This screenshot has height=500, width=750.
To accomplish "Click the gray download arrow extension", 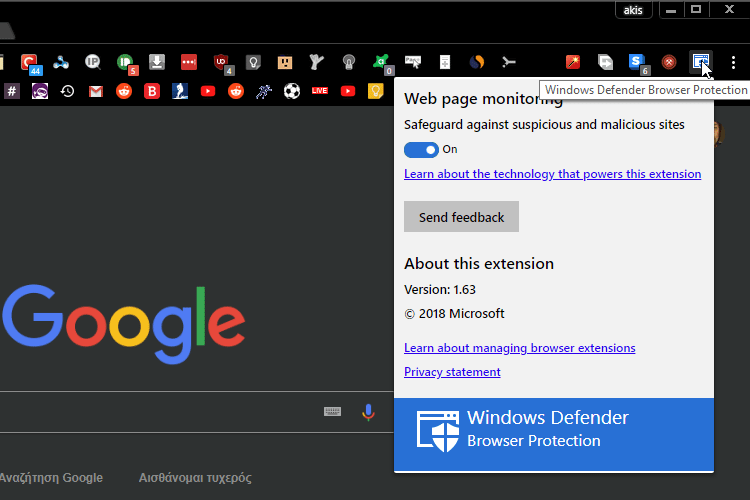I will coord(157,62).
